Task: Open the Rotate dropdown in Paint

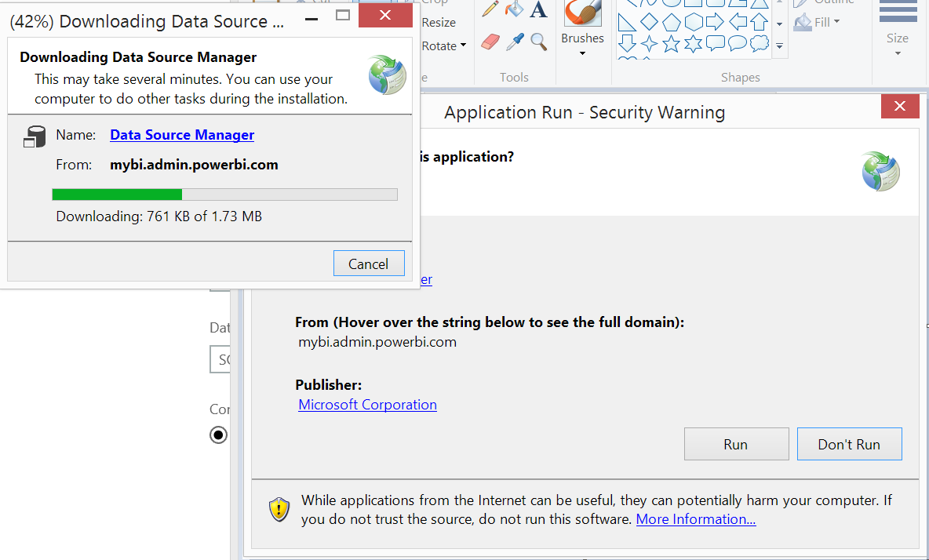Action: (x=444, y=45)
